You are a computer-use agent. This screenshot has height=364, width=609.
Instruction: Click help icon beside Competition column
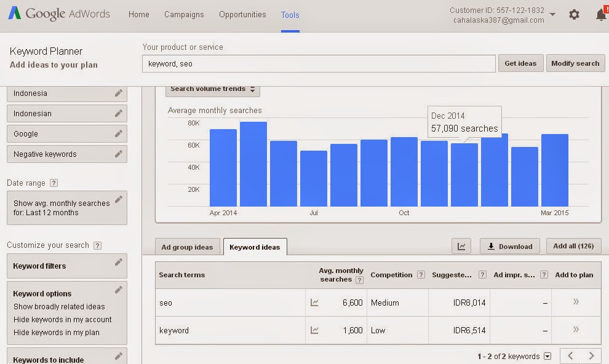(421, 275)
